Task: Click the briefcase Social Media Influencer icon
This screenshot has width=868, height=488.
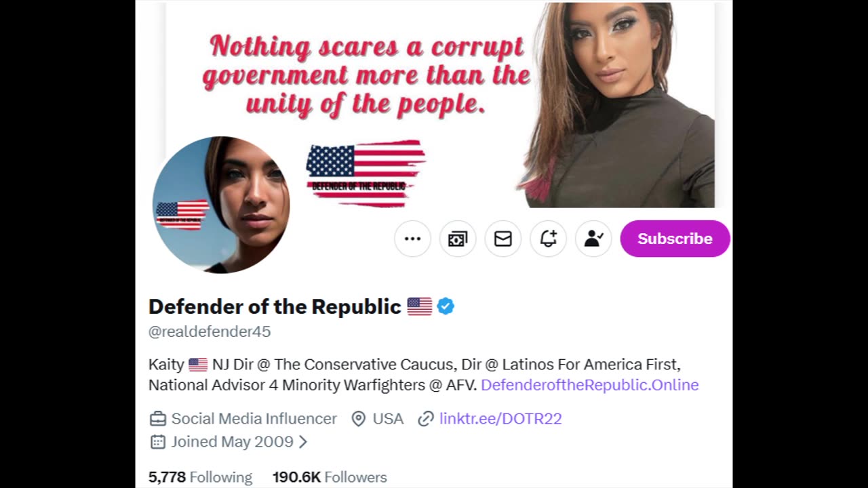Action: pos(157,419)
